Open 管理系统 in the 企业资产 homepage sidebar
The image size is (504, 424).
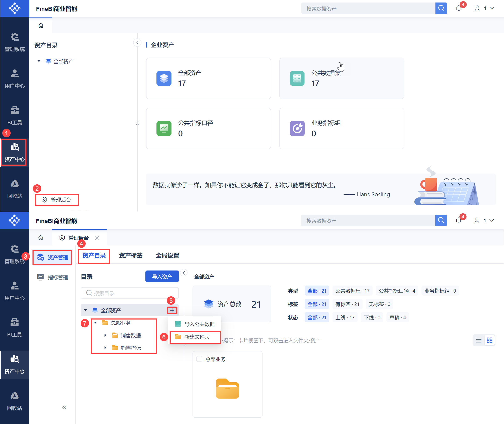15,42
